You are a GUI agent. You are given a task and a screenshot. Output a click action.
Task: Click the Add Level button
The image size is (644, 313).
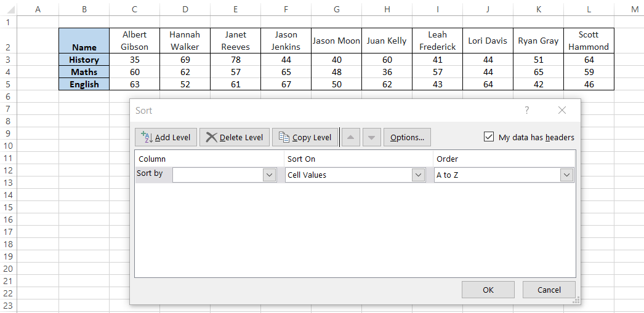(166, 137)
